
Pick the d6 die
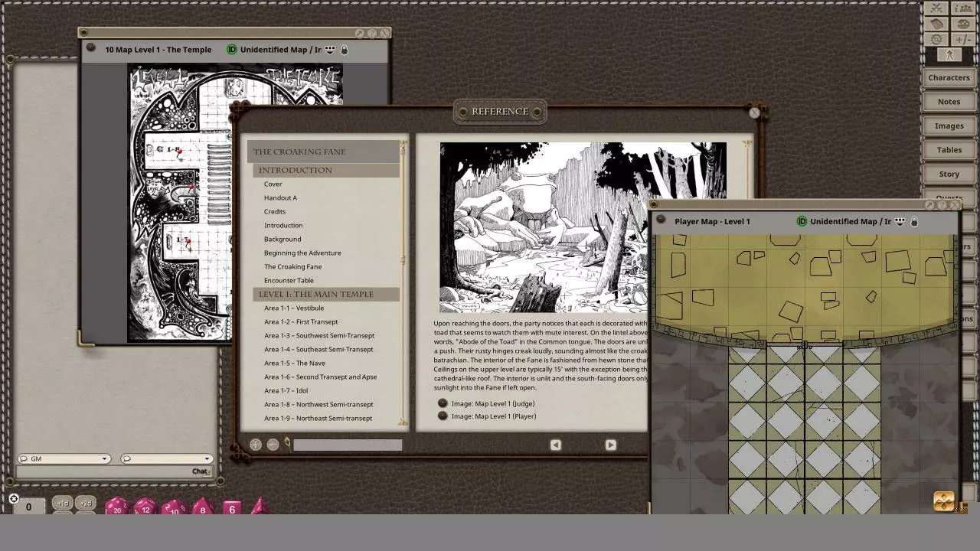[x=231, y=508]
